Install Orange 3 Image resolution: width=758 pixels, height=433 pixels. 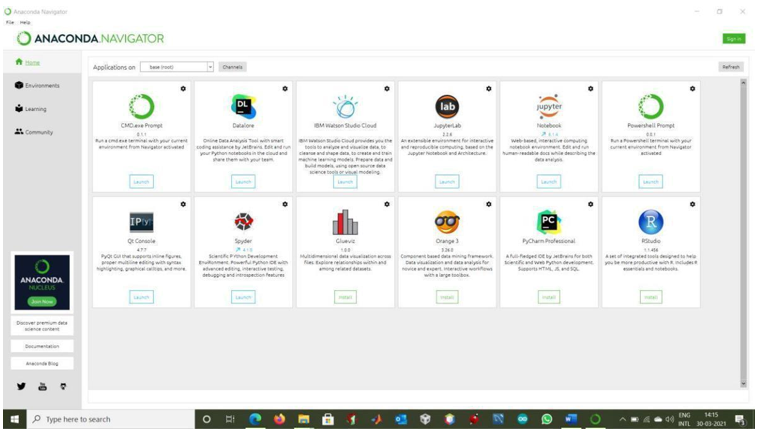[x=447, y=297]
